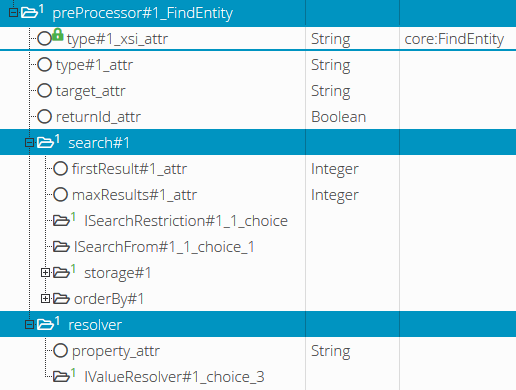The width and height of the screenshot is (516, 390).
Task: Click the ISearchRestriction#1_1_choice folder icon
Action: [61, 220]
